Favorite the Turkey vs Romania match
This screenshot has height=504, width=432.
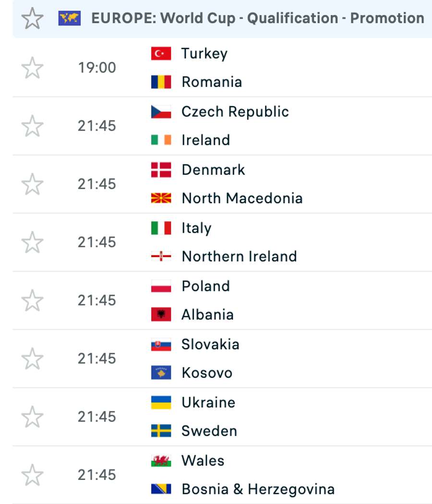(31, 67)
